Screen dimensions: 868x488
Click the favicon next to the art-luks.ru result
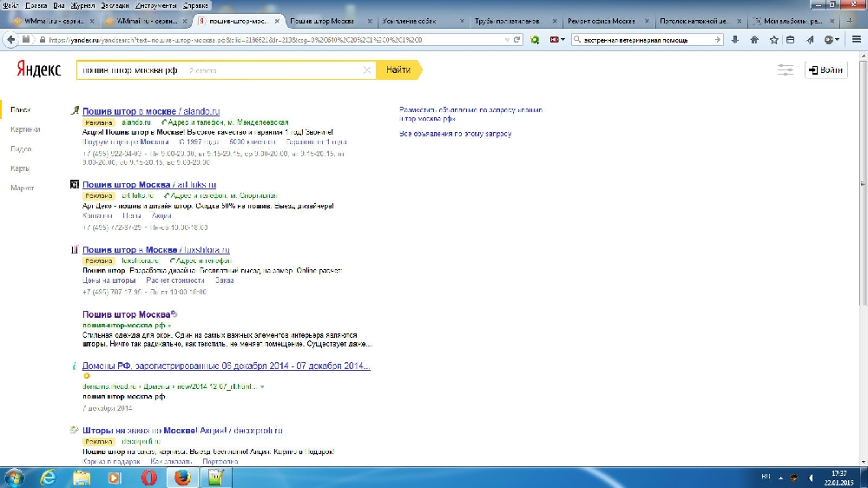click(x=75, y=184)
